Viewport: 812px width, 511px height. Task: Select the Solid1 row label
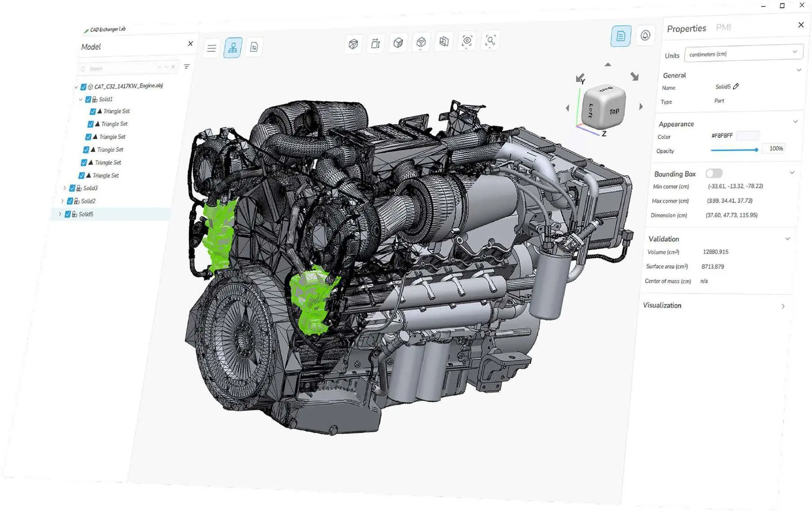106,99
